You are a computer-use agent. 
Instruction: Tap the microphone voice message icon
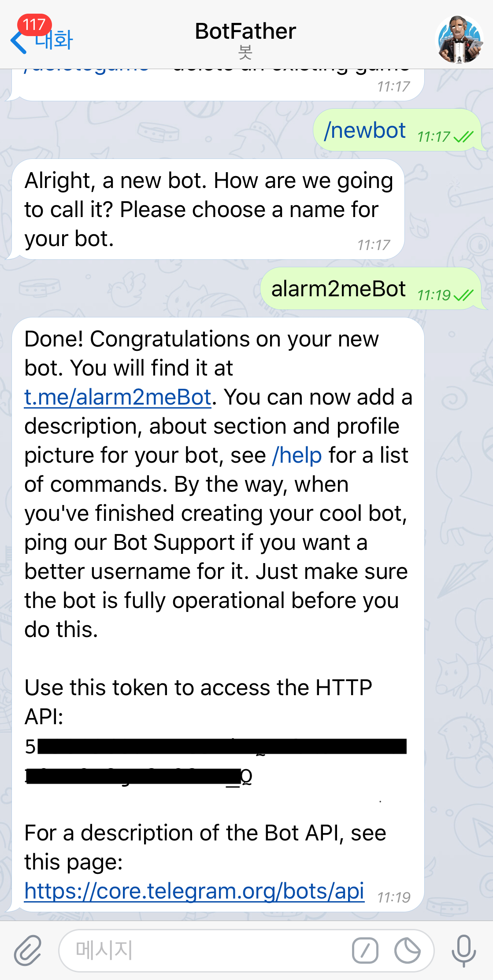tap(463, 951)
